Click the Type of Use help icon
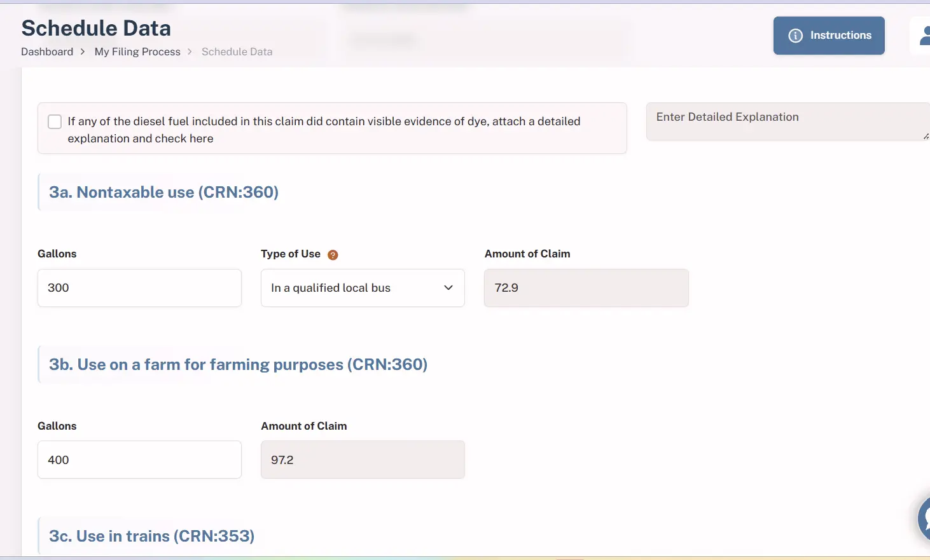The height and width of the screenshot is (560, 930). [x=333, y=255]
